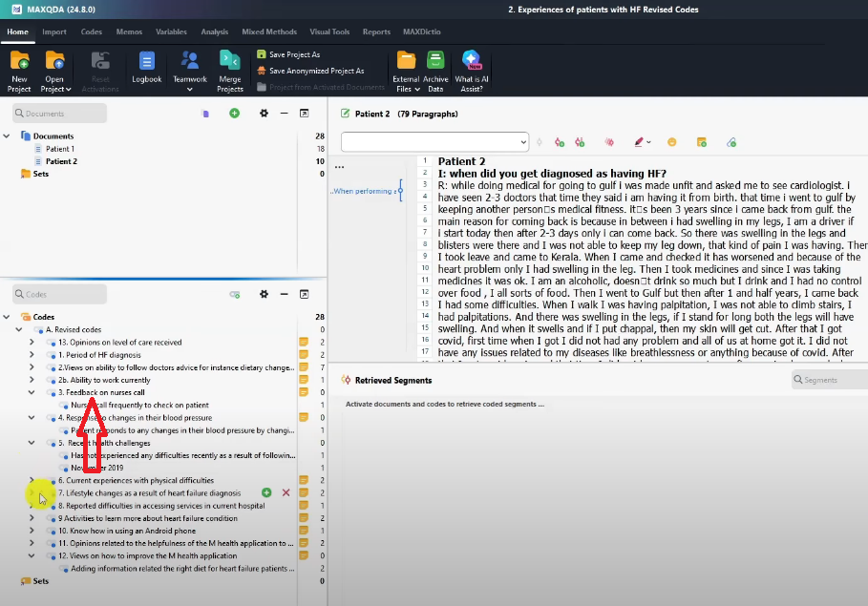Open memo for 9 Activities to learn more

pos(304,518)
